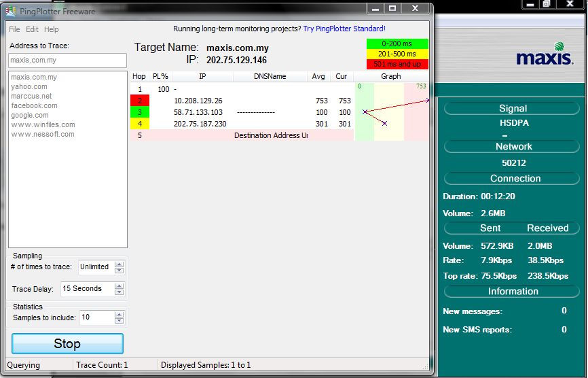
Task: Click the Graph column header
Action: (x=391, y=76)
